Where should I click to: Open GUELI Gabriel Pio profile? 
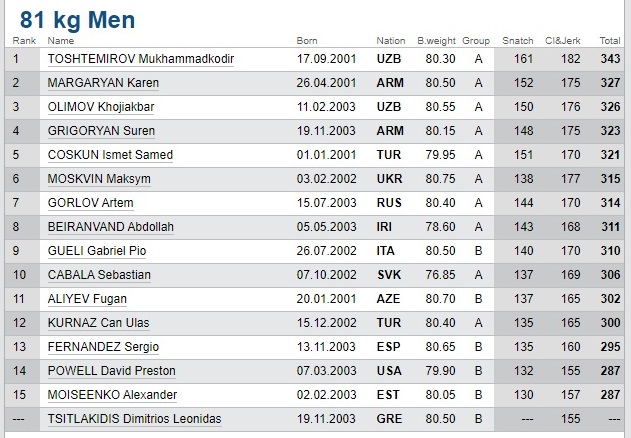pyautogui.click(x=97, y=251)
